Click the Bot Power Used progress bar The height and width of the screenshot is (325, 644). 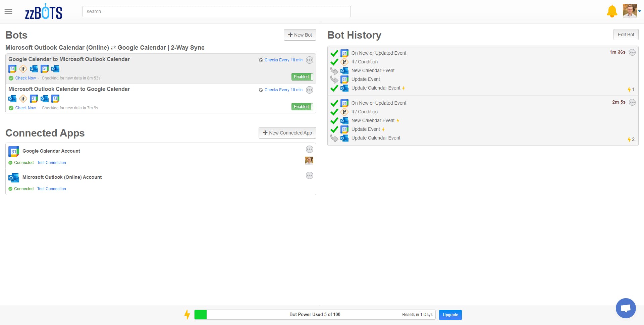click(315, 315)
